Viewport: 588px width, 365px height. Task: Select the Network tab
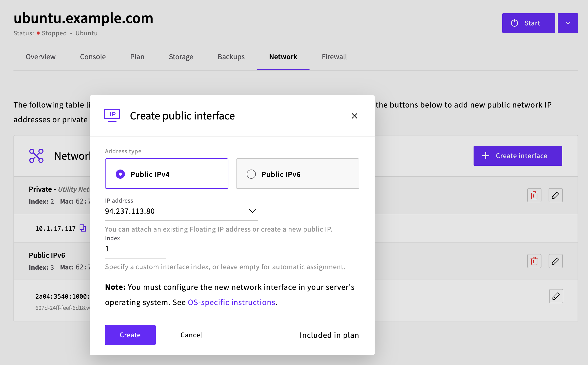coord(283,57)
